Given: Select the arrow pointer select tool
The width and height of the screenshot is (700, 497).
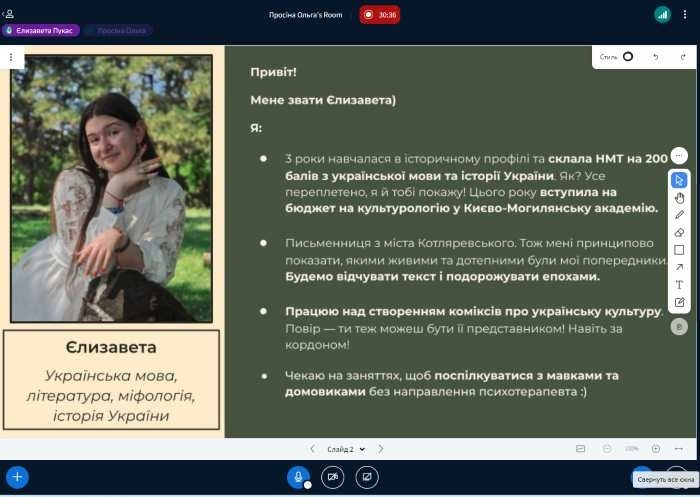Looking at the screenshot, I should [679, 180].
